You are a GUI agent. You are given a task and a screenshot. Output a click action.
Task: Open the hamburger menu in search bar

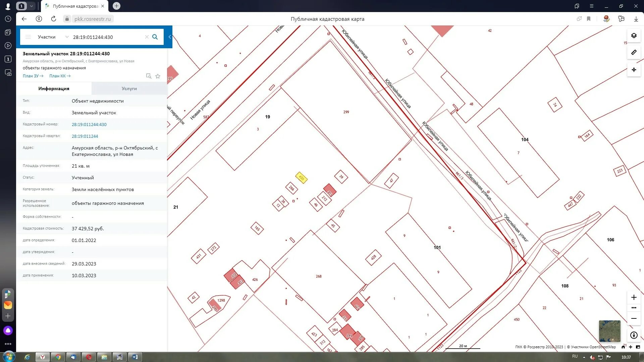tap(28, 37)
